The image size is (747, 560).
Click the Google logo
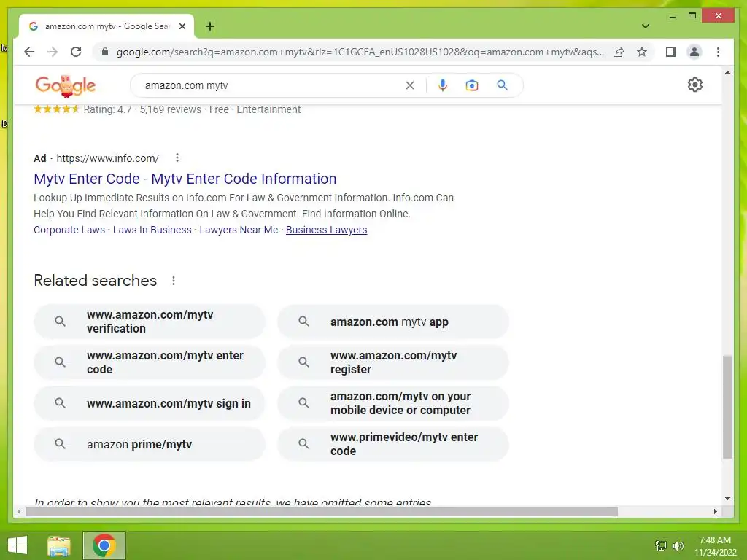click(65, 85)
